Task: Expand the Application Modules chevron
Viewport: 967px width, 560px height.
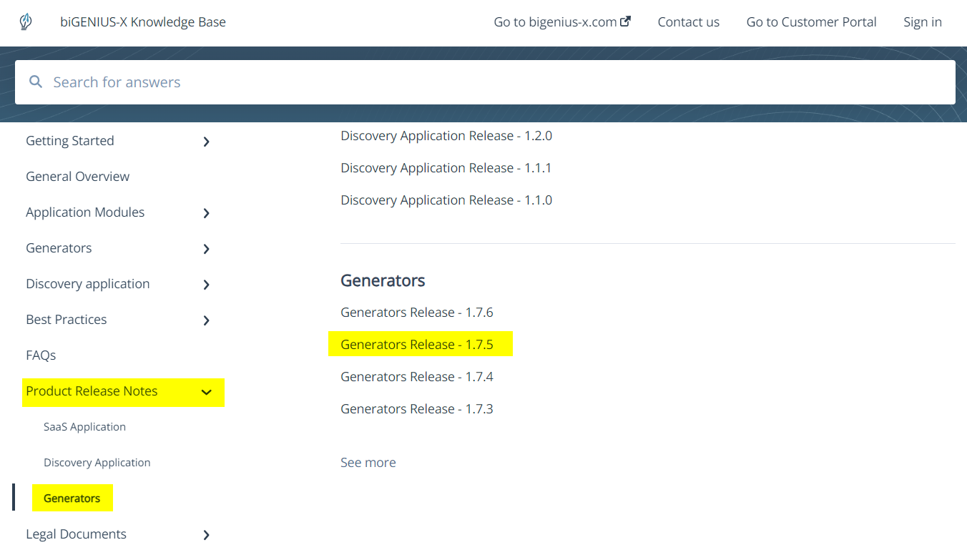Action: (207, 213)
